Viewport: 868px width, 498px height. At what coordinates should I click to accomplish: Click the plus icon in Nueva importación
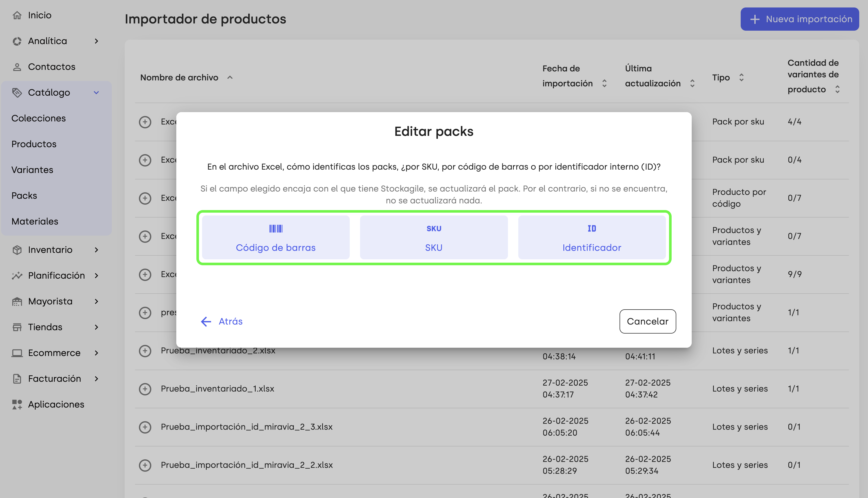click(755, 19)
